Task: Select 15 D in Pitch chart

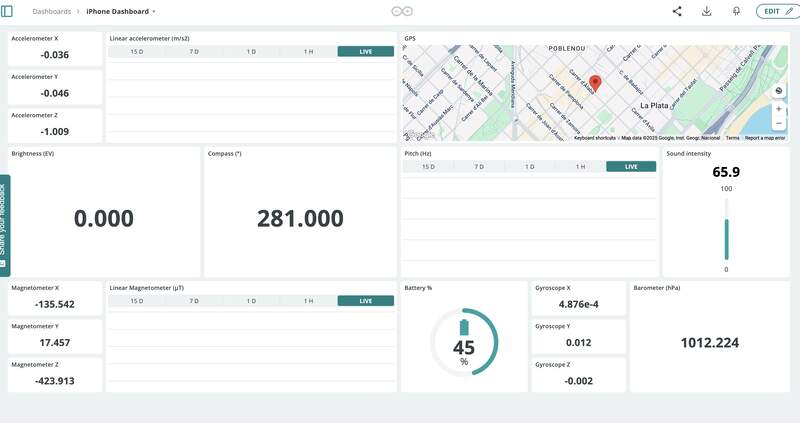Action: pos(429,166)
